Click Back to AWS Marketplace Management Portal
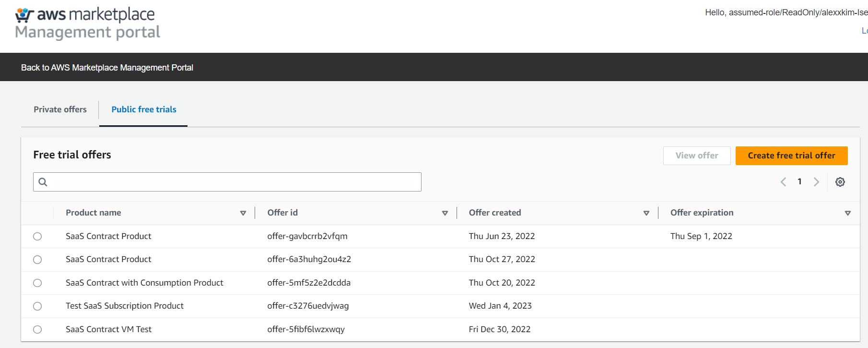Image resolution: width=868 pixels, height=348 pixels. tap(107, 68)
